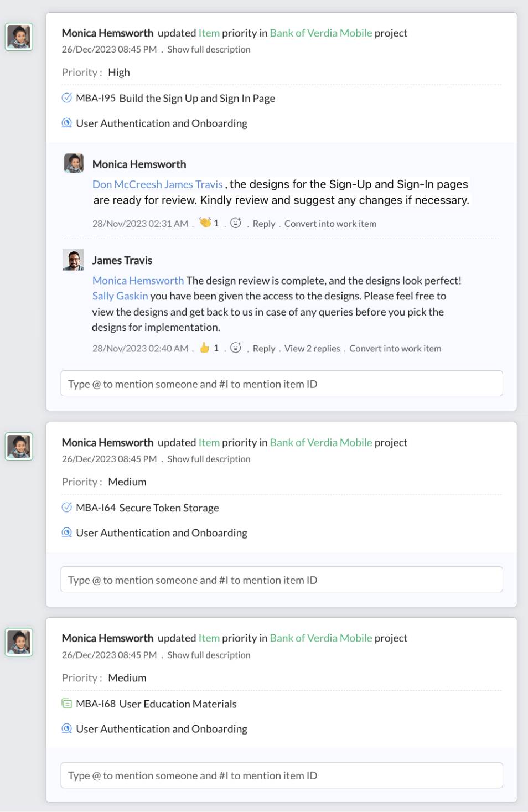Convert James Travis's comment into work item
This screenshot has height=812, width=528.
[x=395, y=349]
